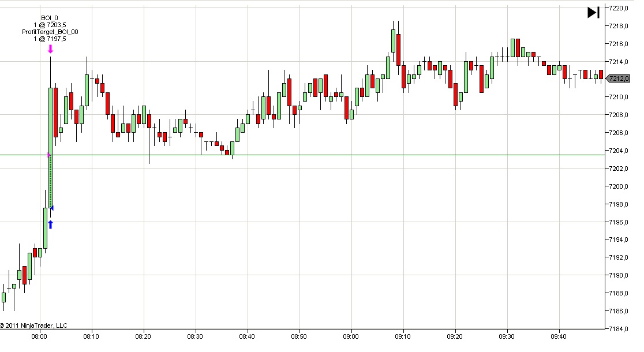Select the blue profit-target exit arrow
The height and width of the screenshot is (352, 644).
point(51,224)
